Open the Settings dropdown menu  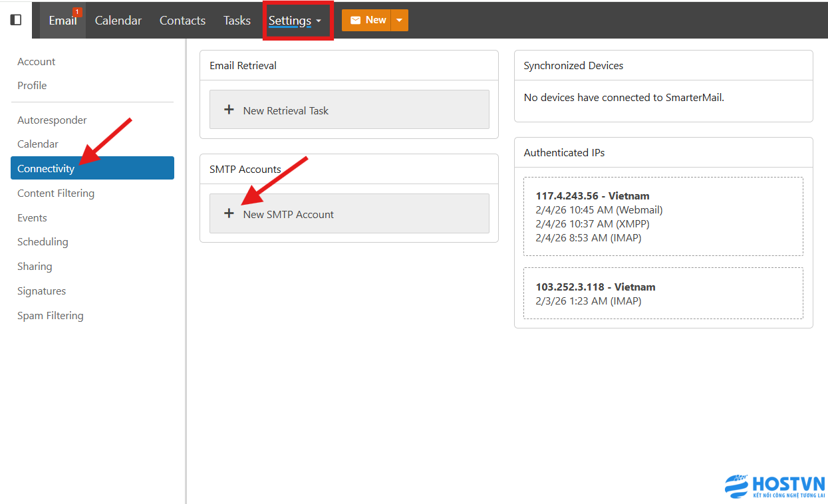pyautogui.click(x=295, y=21)
